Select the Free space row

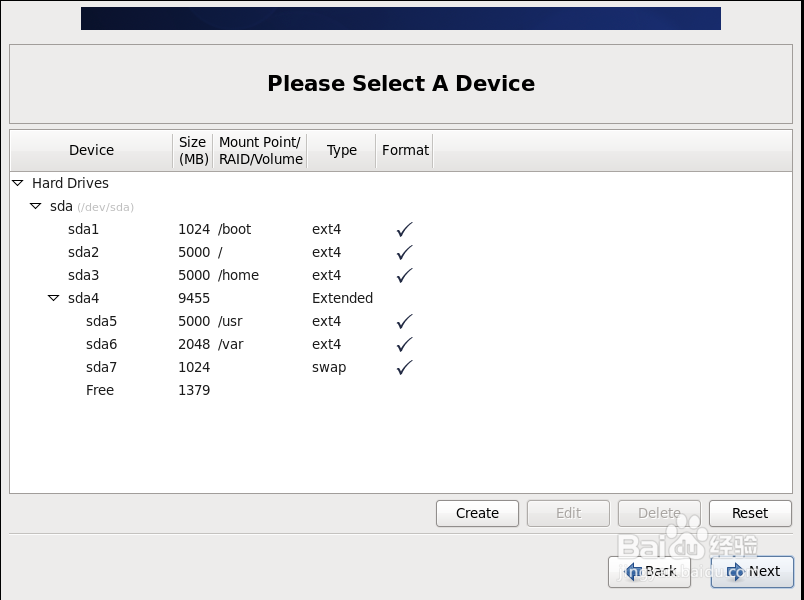point(401,390)
